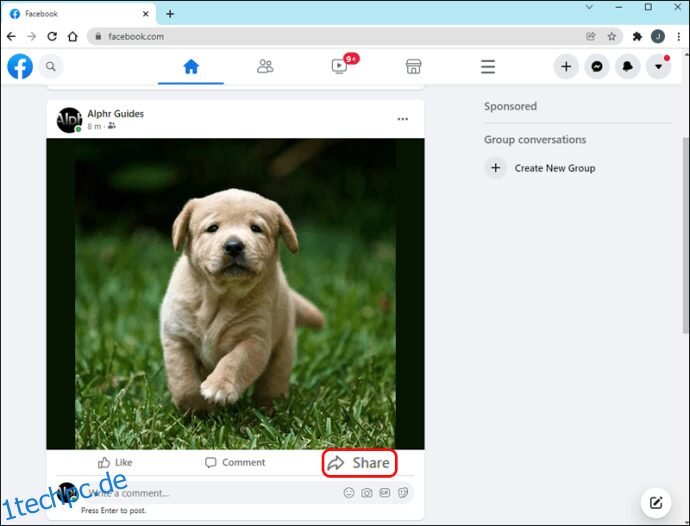Open the notifications bell
The height and width of the screenshot is (526, 690).
628,66
